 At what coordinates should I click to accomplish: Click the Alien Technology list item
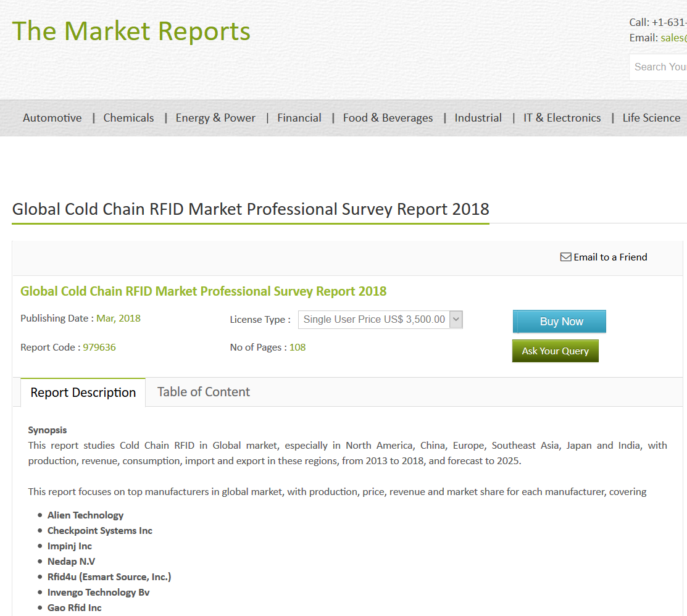(x=85, y=515)
